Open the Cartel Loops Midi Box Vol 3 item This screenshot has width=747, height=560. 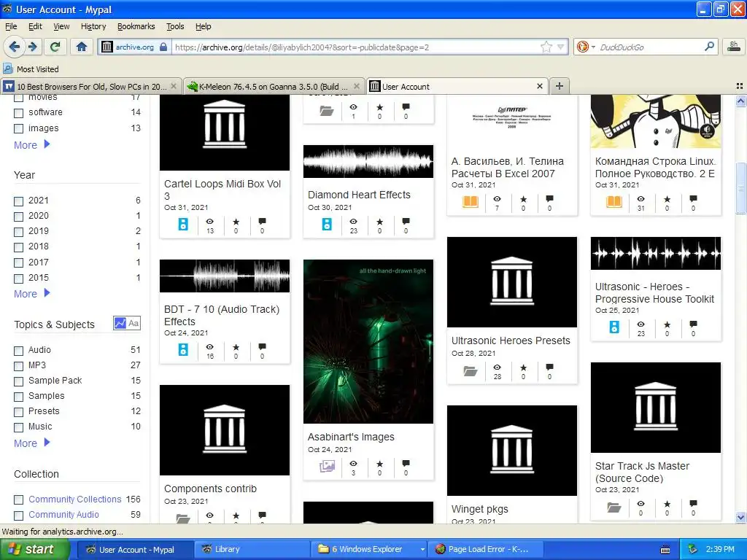pyautogui.click(x=222, y=190)
